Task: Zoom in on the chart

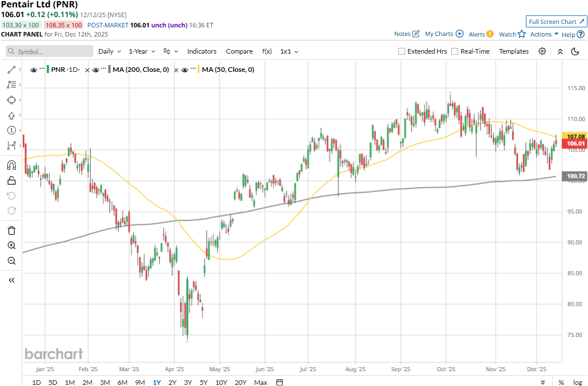Action: tap(11, 246)
